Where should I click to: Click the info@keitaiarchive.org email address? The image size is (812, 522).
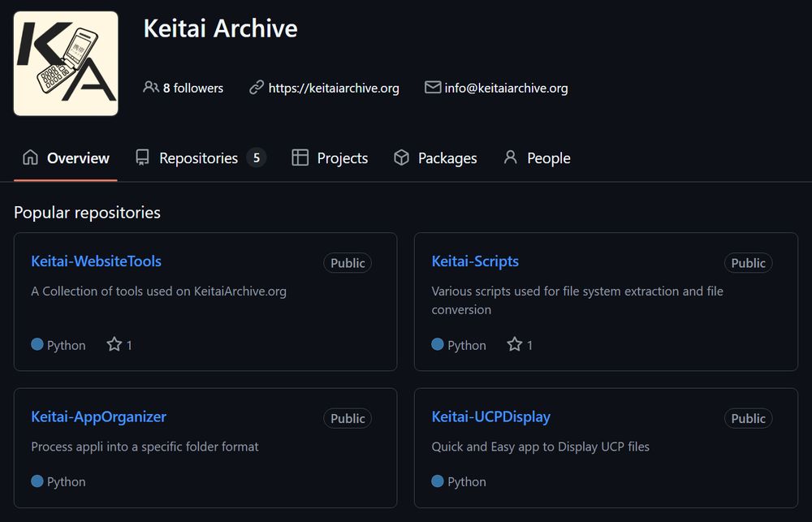click(x=506, y=88)
